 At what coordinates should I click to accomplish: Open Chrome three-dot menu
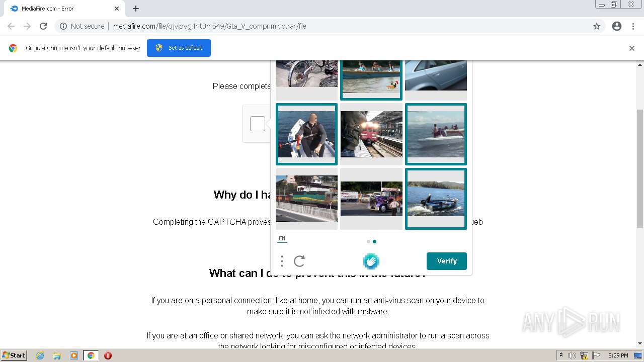pos(633,26)
